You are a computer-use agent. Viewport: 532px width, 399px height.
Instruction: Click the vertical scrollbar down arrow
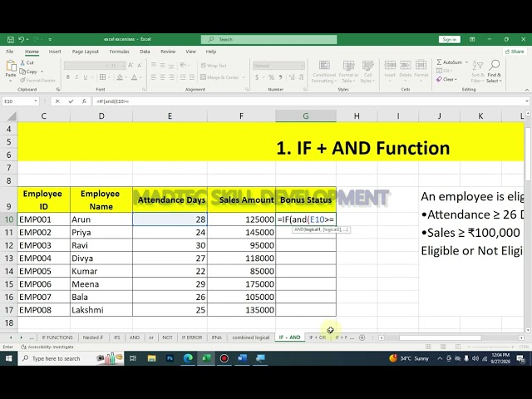coord(528,330)
